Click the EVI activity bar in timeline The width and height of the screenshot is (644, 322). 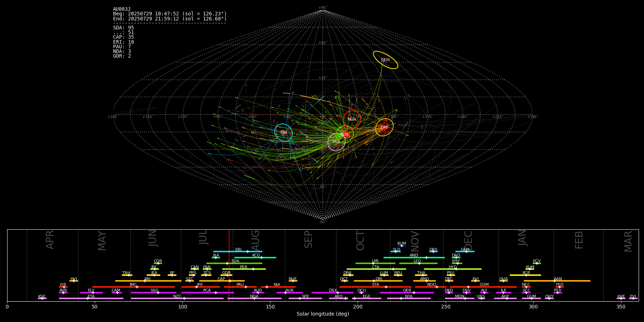(x=633, y=298)
